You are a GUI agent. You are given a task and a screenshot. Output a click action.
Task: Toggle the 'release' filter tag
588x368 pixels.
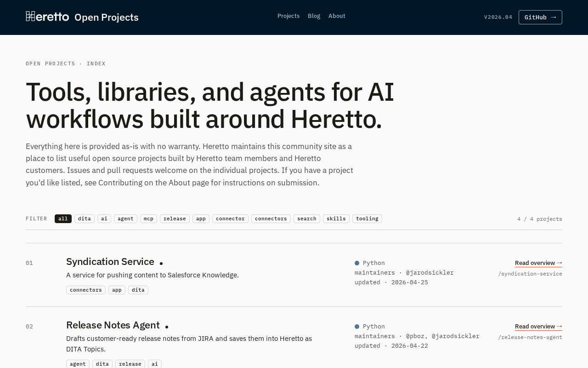[175, 218]
